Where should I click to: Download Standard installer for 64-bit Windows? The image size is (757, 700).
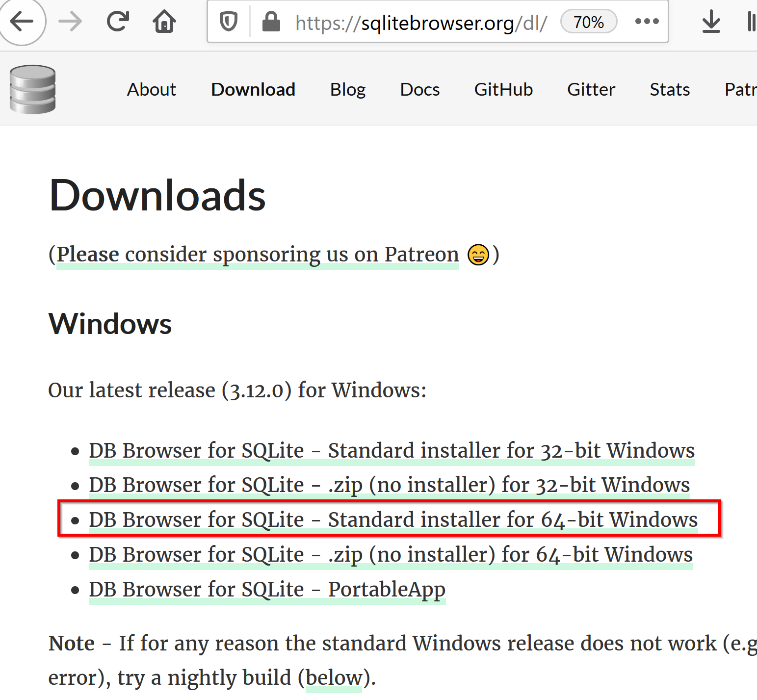click(393, 519)
